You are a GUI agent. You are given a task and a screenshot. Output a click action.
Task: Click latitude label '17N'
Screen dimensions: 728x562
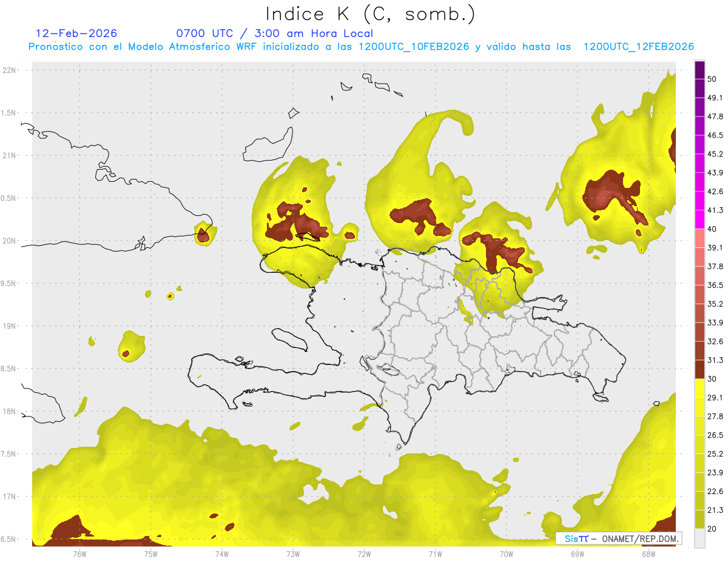click(x=10, y=497)
